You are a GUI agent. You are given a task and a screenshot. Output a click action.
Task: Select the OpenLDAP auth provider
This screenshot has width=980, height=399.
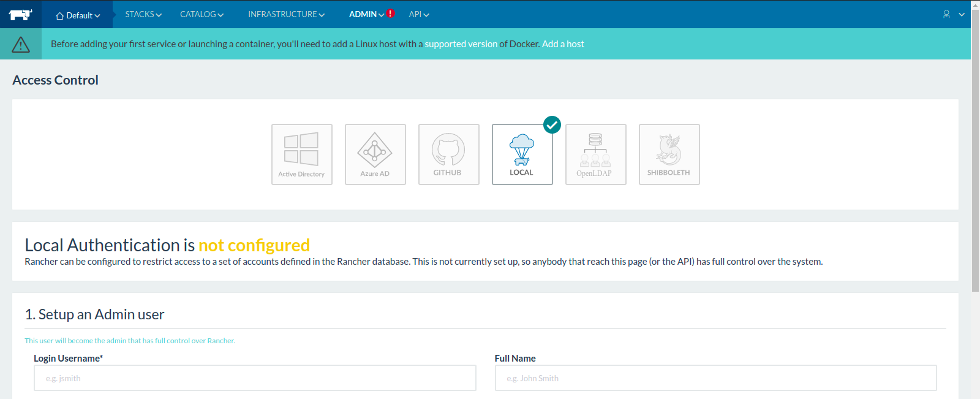[x=596, y=154]
